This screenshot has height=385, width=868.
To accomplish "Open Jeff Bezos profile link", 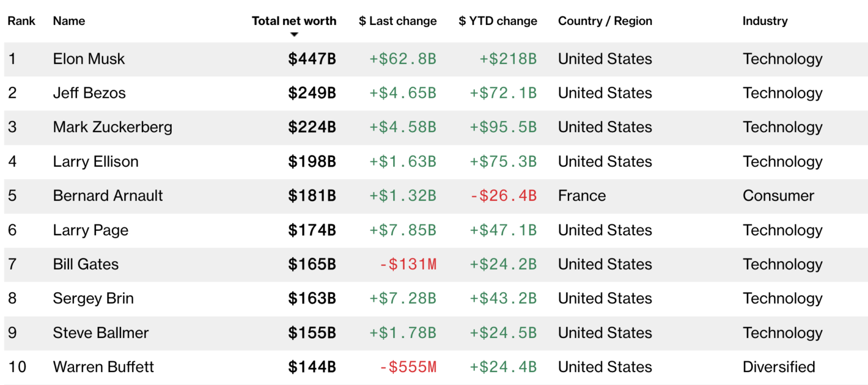I will click(89, 93).
